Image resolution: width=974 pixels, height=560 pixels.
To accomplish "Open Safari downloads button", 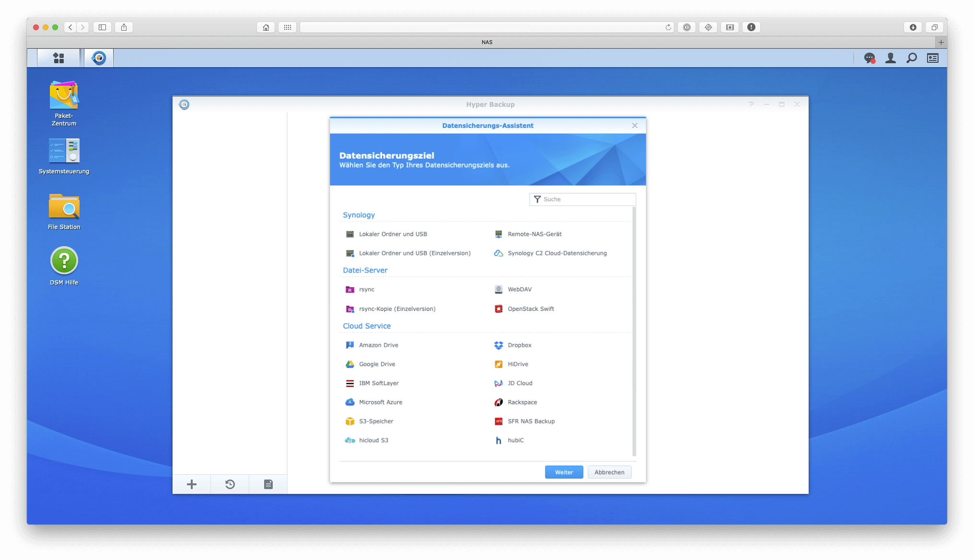I will (x=913, y=27).
